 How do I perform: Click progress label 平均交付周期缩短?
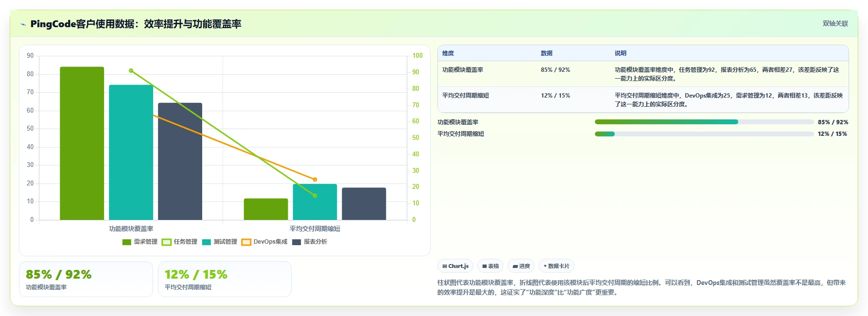coord(461,134)
